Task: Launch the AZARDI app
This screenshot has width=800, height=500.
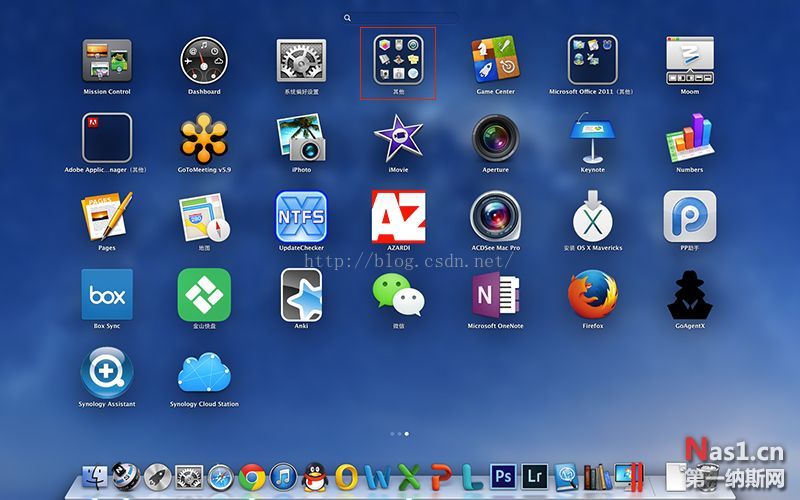Action: [x=398, y=216]
